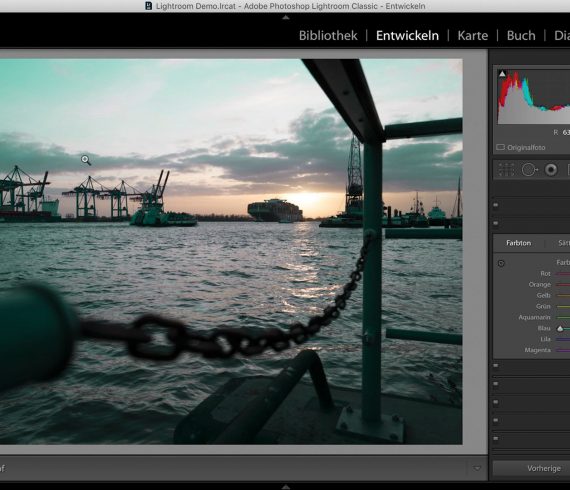Toggle the panel switch directly above Farbton tab
Viewport: 570px width, 490px height.
(495, 223)
